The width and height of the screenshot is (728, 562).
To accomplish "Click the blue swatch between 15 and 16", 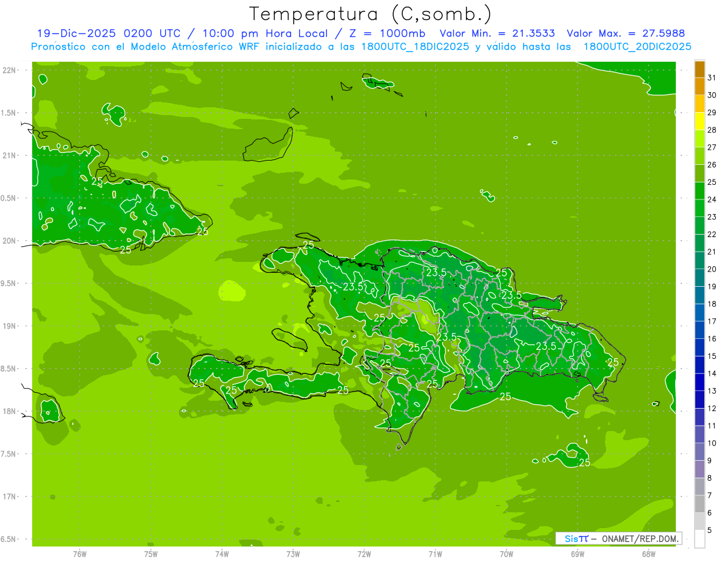I will (x=699, y=347).
